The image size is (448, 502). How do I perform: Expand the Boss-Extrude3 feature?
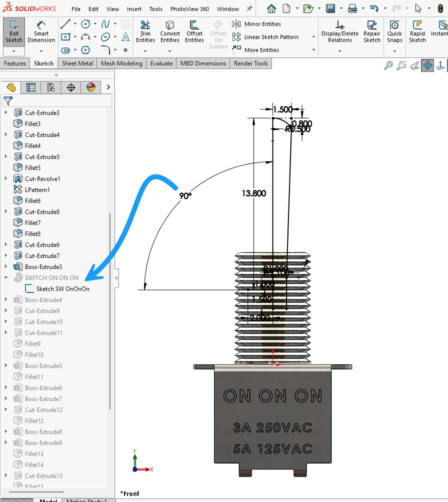point(6,266)
